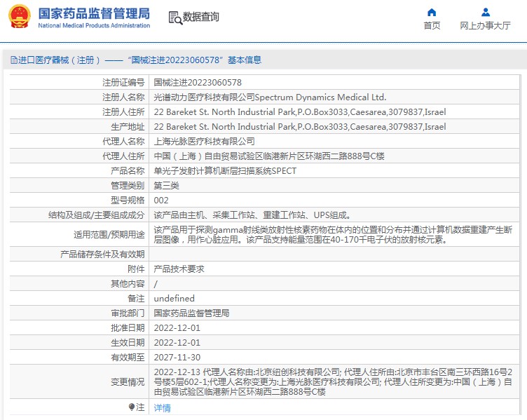Select model value 002
The height and width of the screenshot is (420, 527).
[161, 201]
